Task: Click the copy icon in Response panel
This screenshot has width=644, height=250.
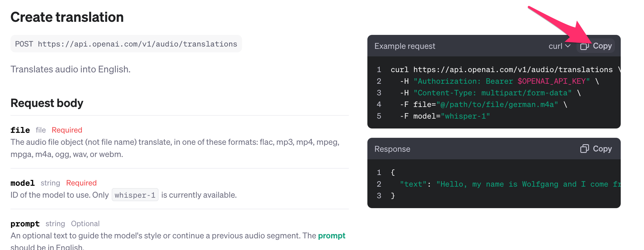Action: [x=584, y=149]
